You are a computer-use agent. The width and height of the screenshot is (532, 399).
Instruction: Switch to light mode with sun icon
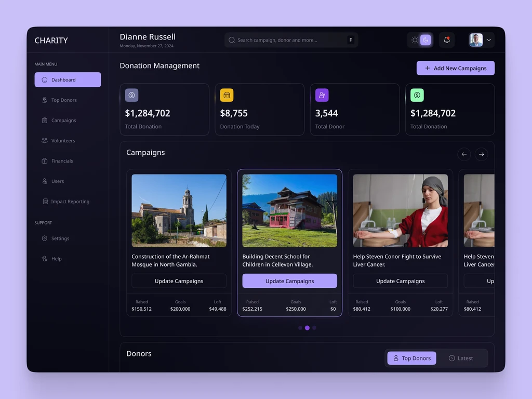click(x=415, y=40)
